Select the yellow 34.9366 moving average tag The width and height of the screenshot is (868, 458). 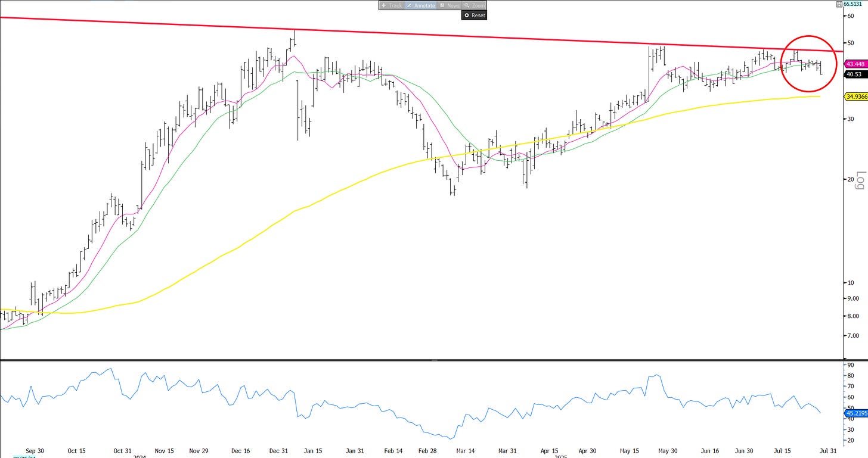[856, 96]
